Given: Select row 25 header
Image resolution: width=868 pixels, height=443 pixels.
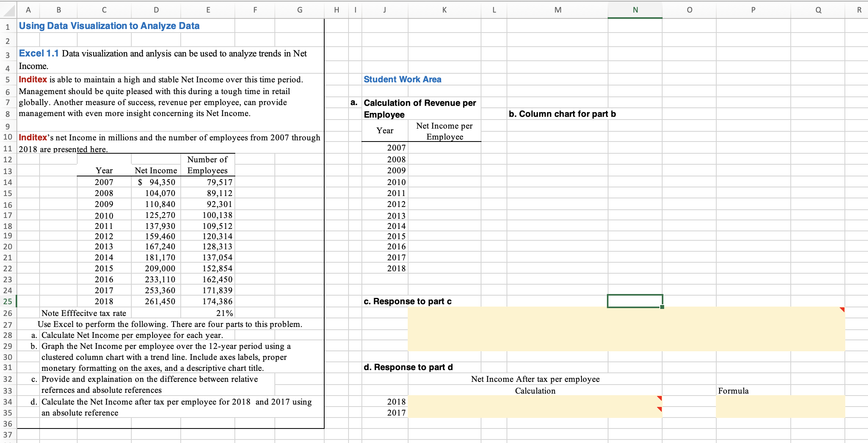Looking at the screenshot, I should point(7,301).
